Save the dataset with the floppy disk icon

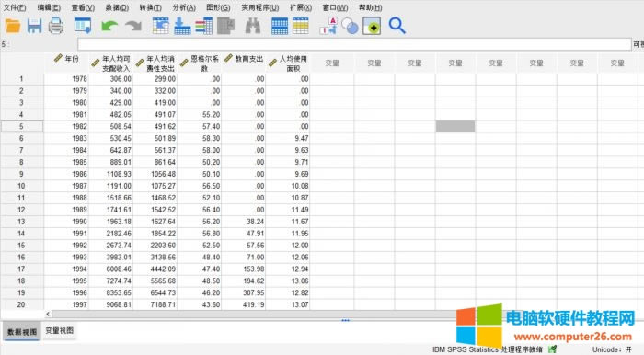35,27
